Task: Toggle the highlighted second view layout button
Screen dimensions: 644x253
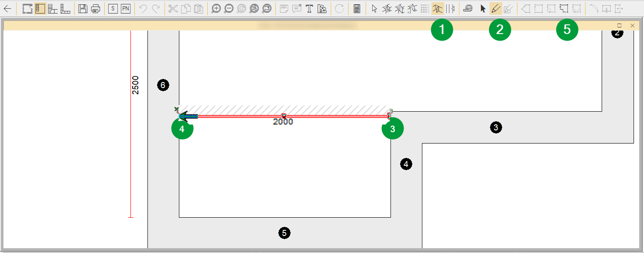Action: pos(40,8)
